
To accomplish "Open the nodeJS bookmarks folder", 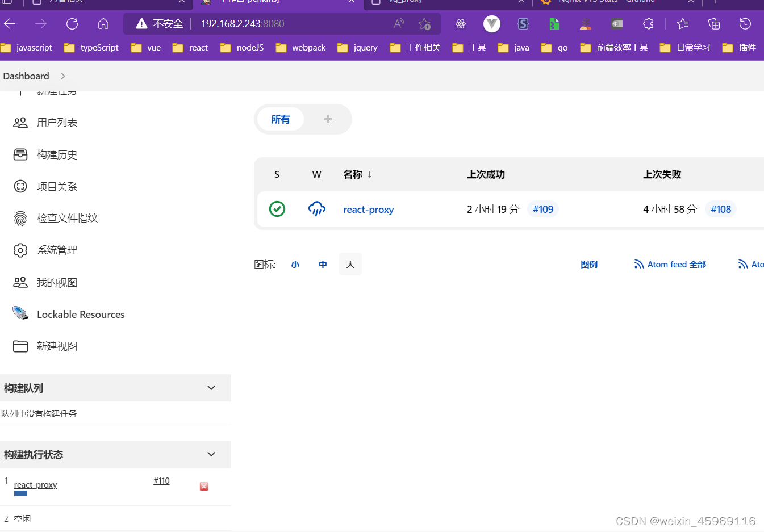I will click(x=242, y=48).
